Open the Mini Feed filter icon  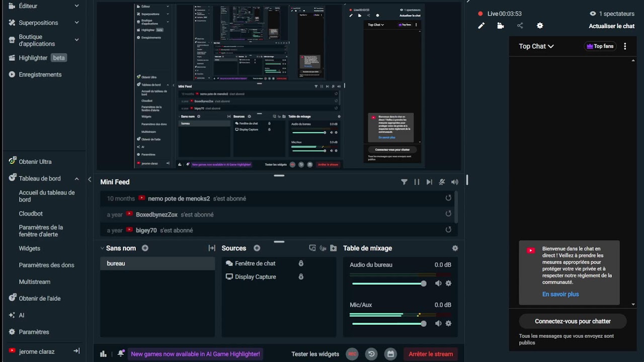point(404,182)
